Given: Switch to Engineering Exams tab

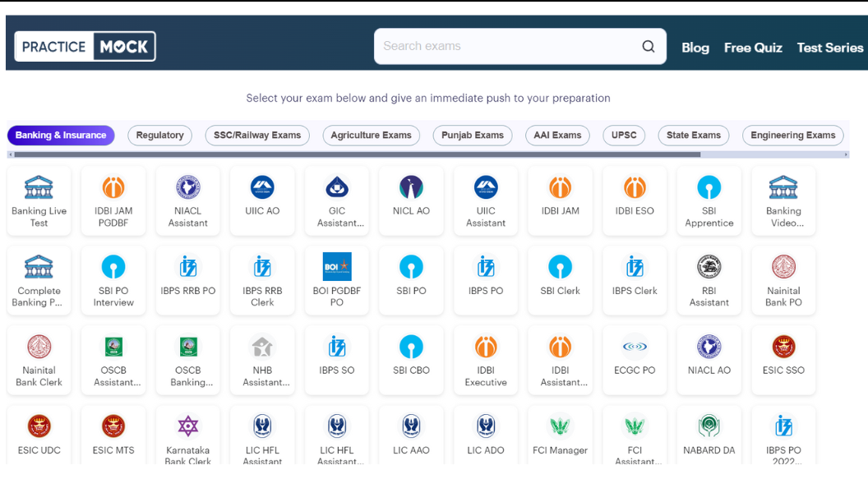Looking at the screenshot, I should click(793, 135).
